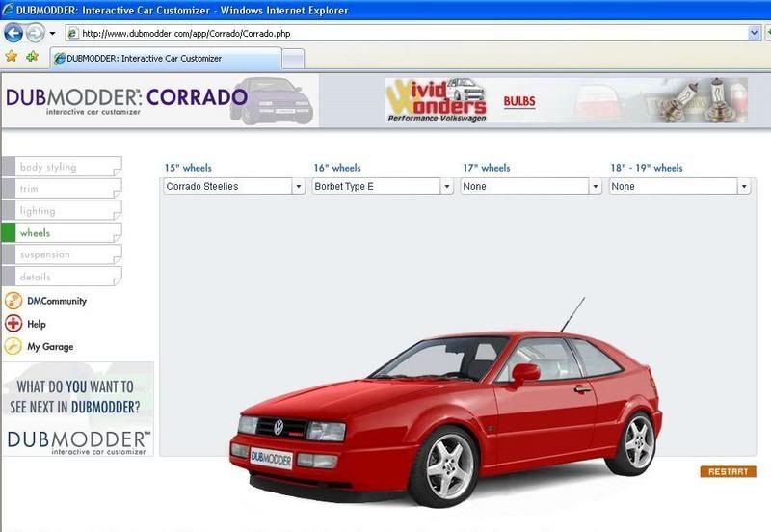Select the DUBMODDER Interactive Car Customizer tab
771x532 pixels.
click(166, 59)
